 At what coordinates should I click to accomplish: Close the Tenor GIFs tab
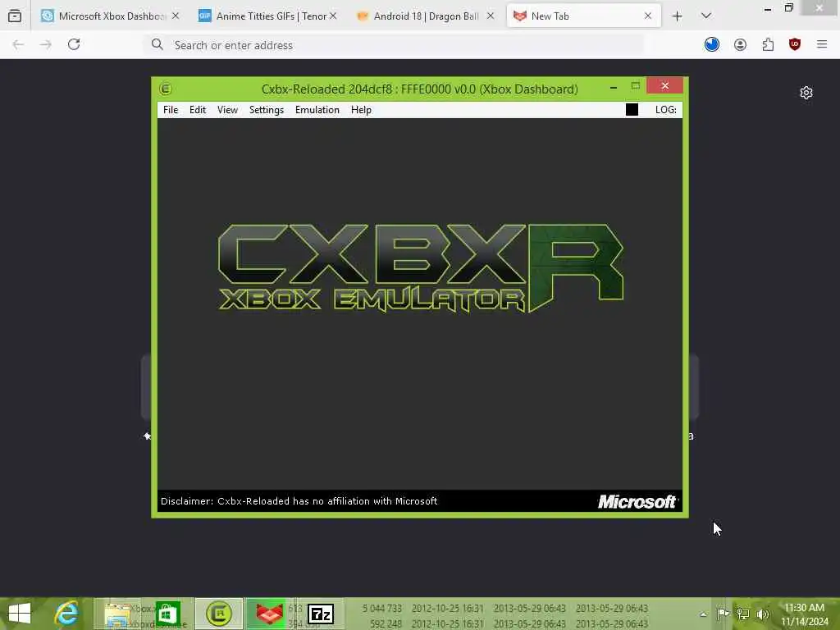click(333, 16)
